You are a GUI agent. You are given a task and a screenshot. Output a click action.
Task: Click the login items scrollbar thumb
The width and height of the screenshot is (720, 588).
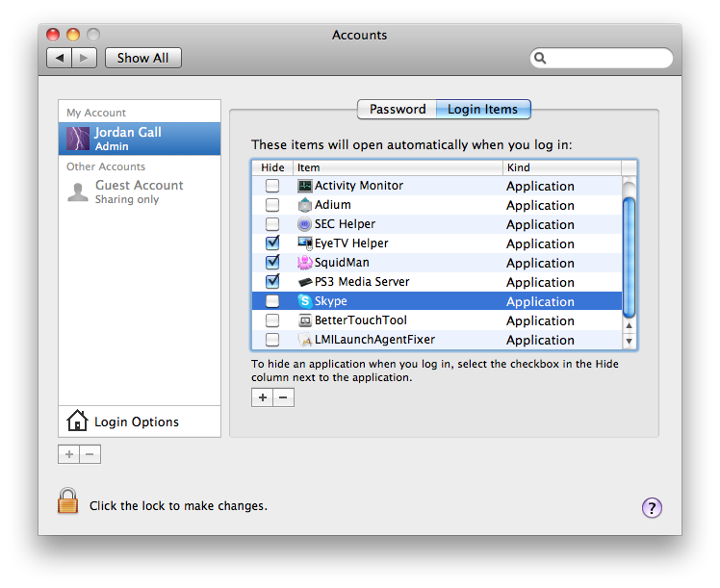(630, 257)
